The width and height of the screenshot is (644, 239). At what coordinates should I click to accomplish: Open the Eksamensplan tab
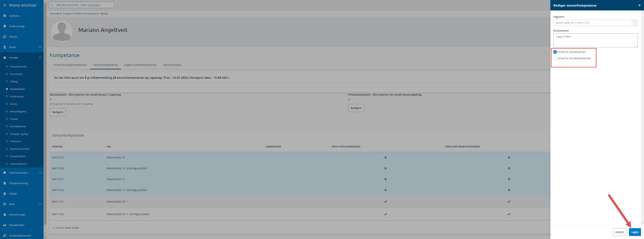click(x=172, y=65)
